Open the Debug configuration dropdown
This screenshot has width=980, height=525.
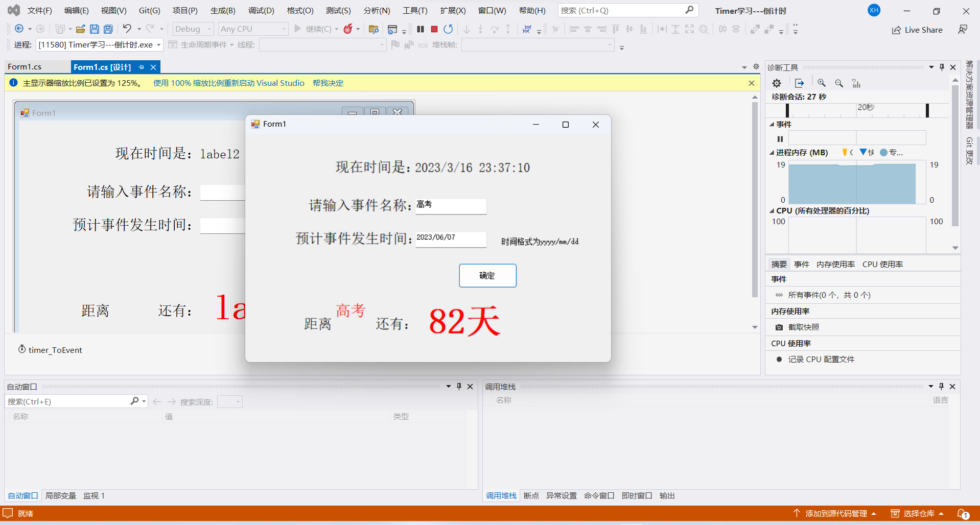click(x=193, y=29)
